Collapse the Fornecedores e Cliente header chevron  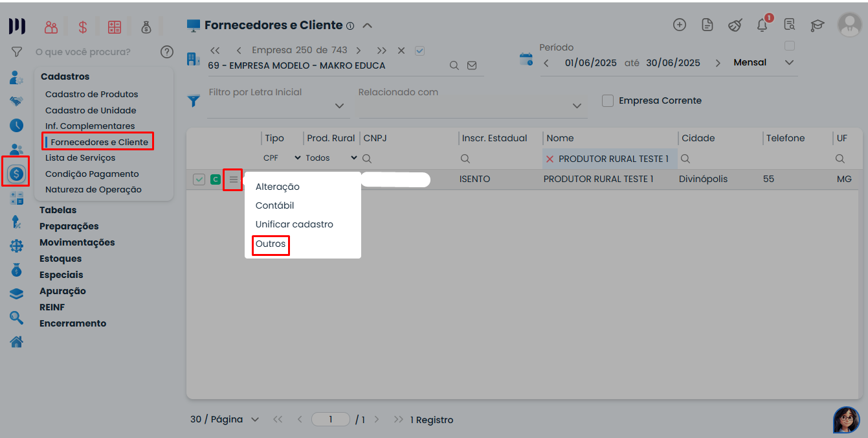(367, 26)
